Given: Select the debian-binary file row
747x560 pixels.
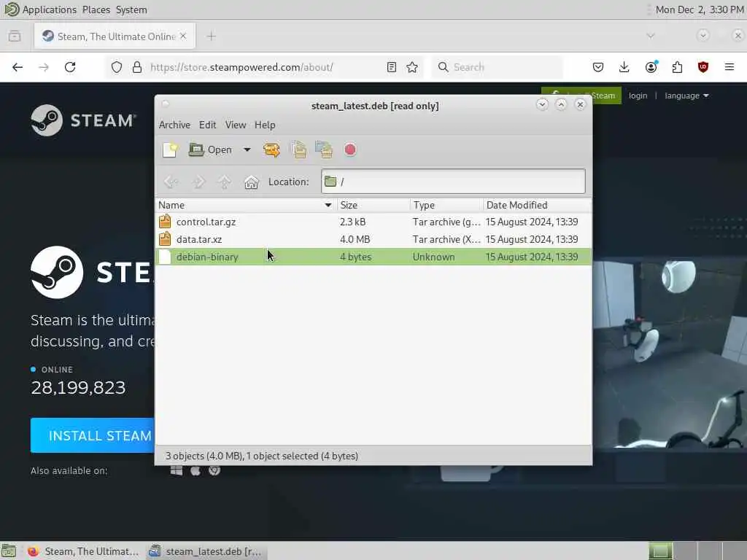Looking at the screenshot, I should pos(373,257).
